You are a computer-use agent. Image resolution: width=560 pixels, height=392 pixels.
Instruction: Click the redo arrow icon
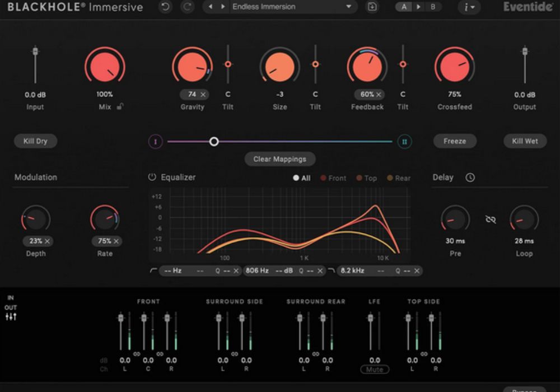188,7
